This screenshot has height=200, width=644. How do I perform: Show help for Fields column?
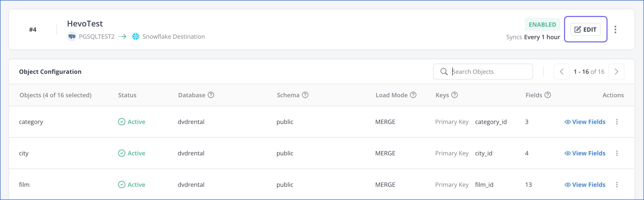(x=548, y=95)
